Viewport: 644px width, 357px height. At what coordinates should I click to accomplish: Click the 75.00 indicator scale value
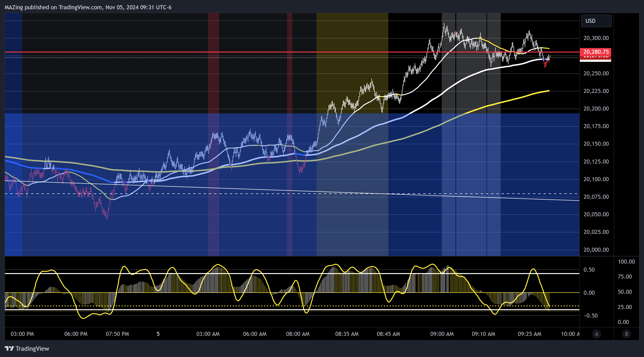click(x=625, y=277)
